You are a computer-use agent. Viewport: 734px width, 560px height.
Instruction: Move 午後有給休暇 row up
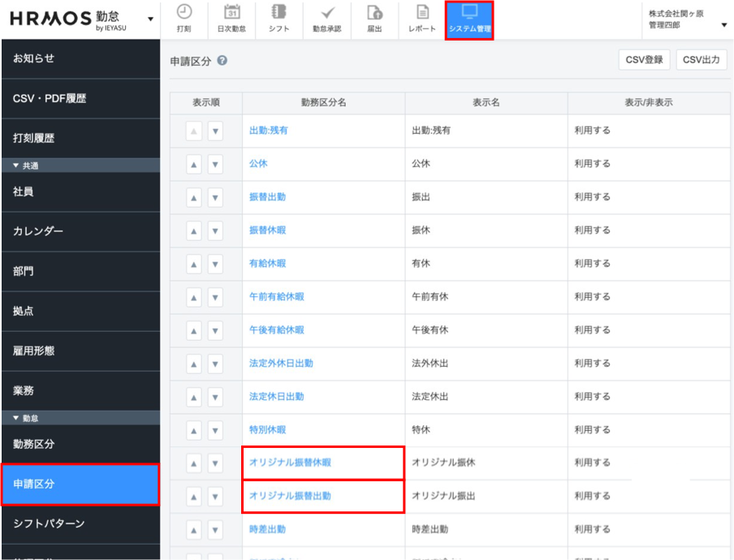click(194, 331)
